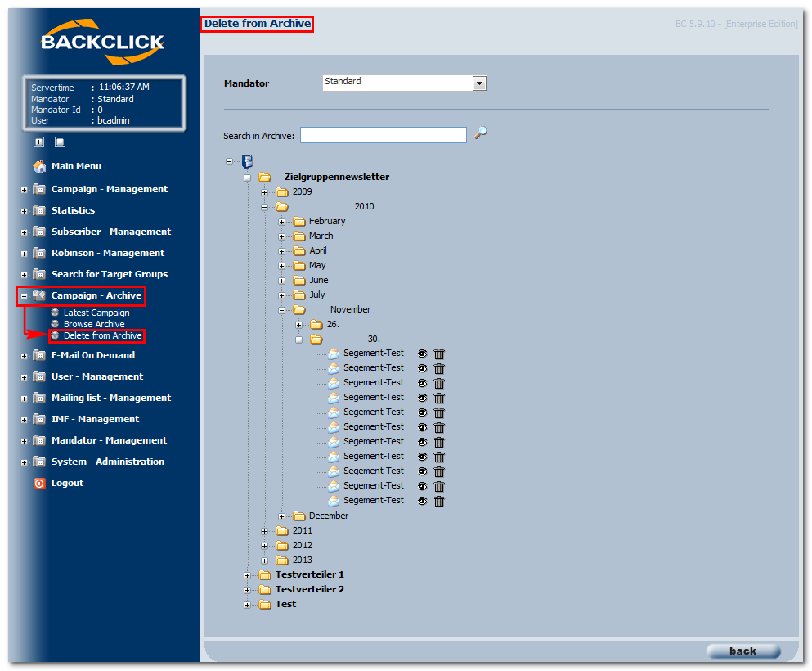Expand the 2009 folder in the archive tree
The image size is (812, 671).
coord(265,192)
